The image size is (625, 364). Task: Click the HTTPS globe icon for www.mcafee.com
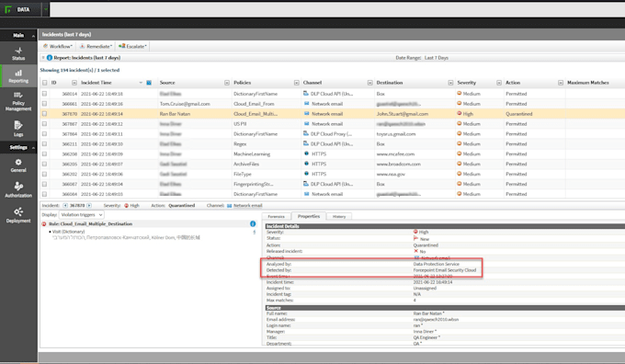point(306,154)
